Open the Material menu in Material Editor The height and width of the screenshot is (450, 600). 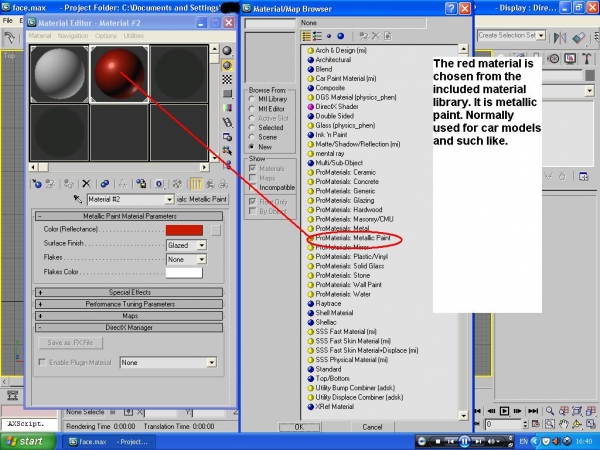coord(40,36)
